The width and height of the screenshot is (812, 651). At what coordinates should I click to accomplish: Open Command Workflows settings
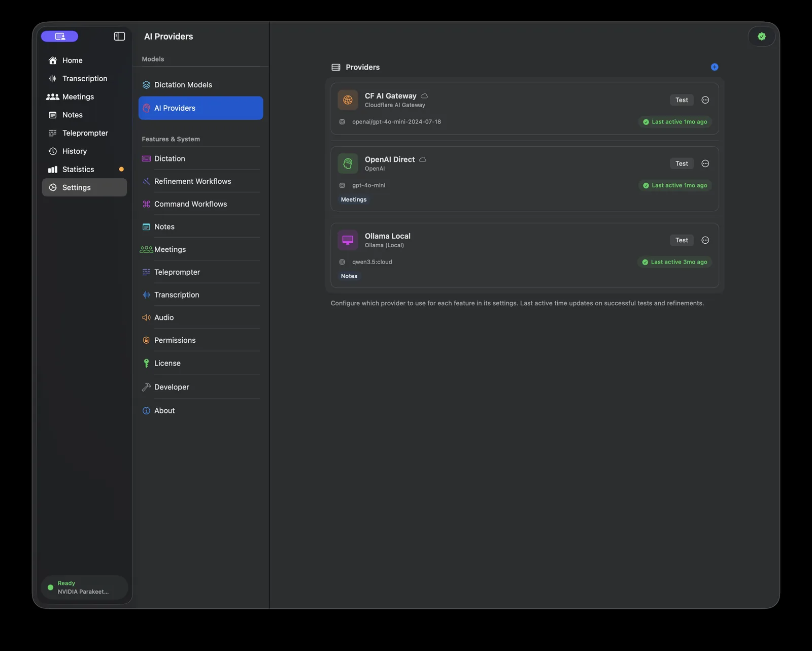pyautogui.click(x=200, y=204)
